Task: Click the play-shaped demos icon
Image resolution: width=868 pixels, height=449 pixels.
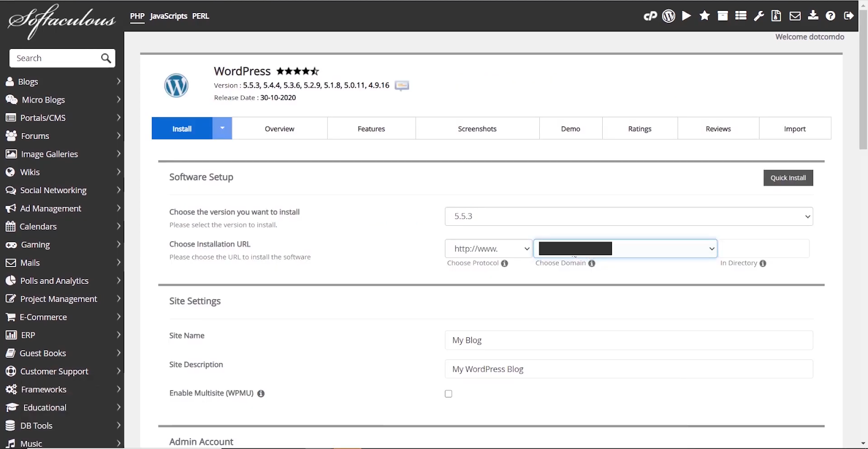Action: tap(687, 16)
